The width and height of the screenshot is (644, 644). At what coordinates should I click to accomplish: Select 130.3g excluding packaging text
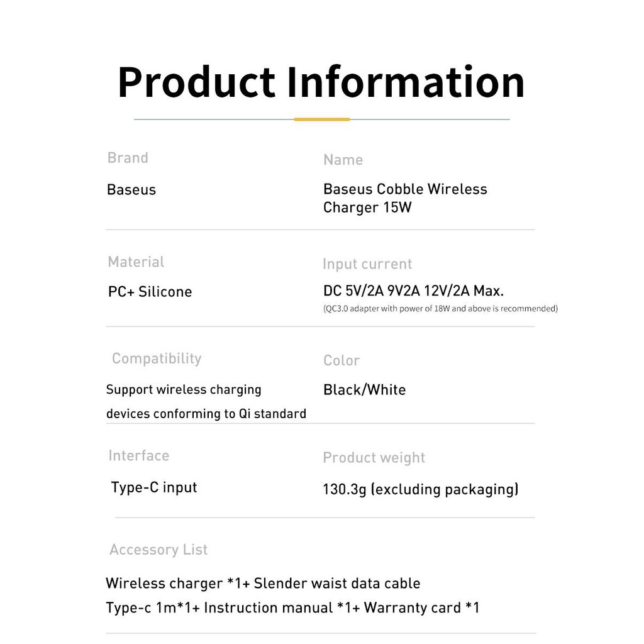(420, 489)
